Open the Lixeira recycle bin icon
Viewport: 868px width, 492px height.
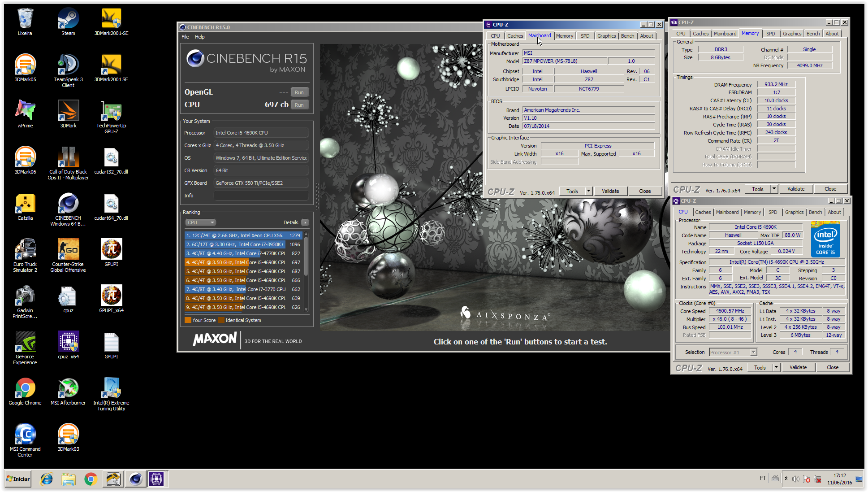pos(25,22)
